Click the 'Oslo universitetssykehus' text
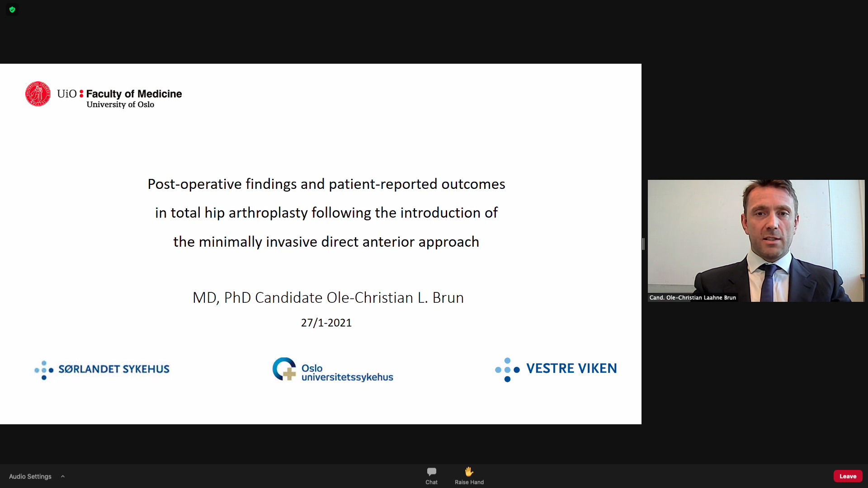 pos(347,372)
